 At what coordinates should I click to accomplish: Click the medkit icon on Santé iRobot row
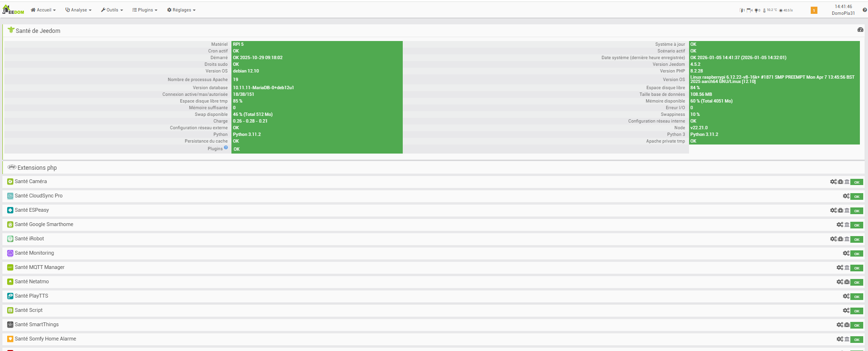point(840,239)
